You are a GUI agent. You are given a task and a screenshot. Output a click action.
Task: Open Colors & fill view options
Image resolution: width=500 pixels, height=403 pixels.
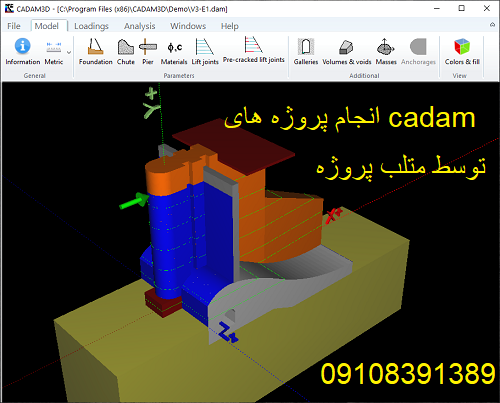pyautogui.click(x=462, y=52)
